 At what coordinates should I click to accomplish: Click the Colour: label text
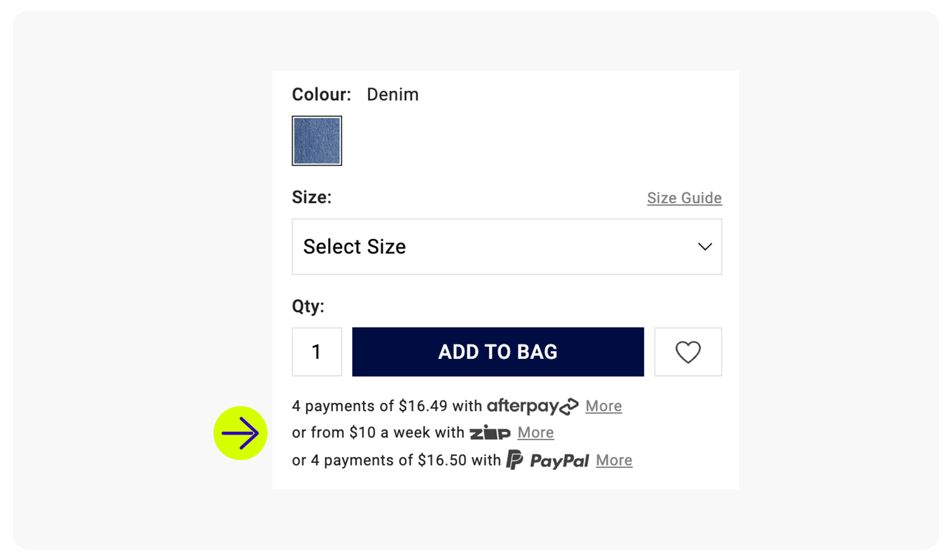tap(321, 94)
